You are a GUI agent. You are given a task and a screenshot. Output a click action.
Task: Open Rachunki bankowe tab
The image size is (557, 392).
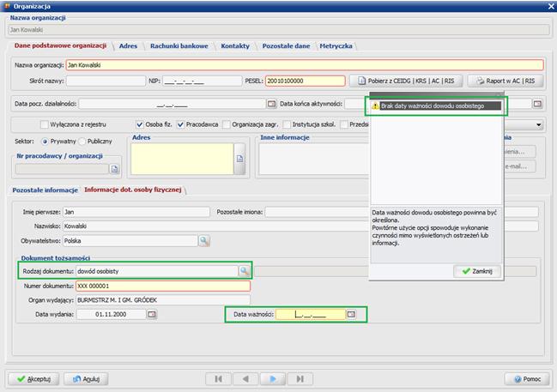pos(179,46)
